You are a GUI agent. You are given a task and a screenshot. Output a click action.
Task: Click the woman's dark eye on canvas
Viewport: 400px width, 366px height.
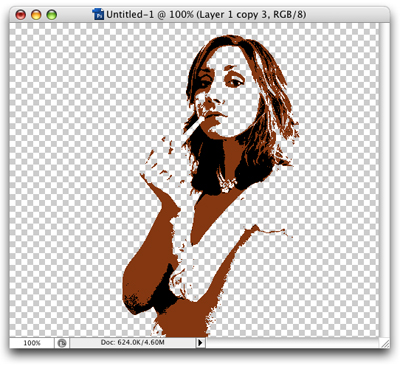tap(235, 82)
